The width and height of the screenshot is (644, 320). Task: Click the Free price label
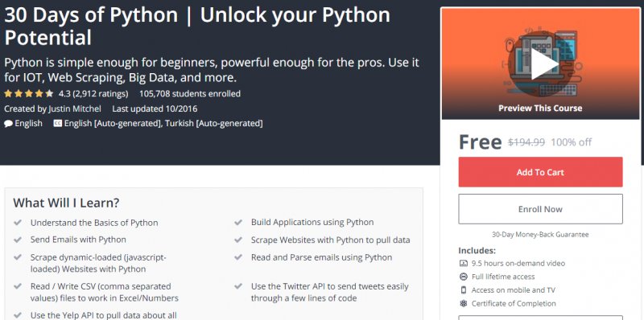tap(480, 142)
